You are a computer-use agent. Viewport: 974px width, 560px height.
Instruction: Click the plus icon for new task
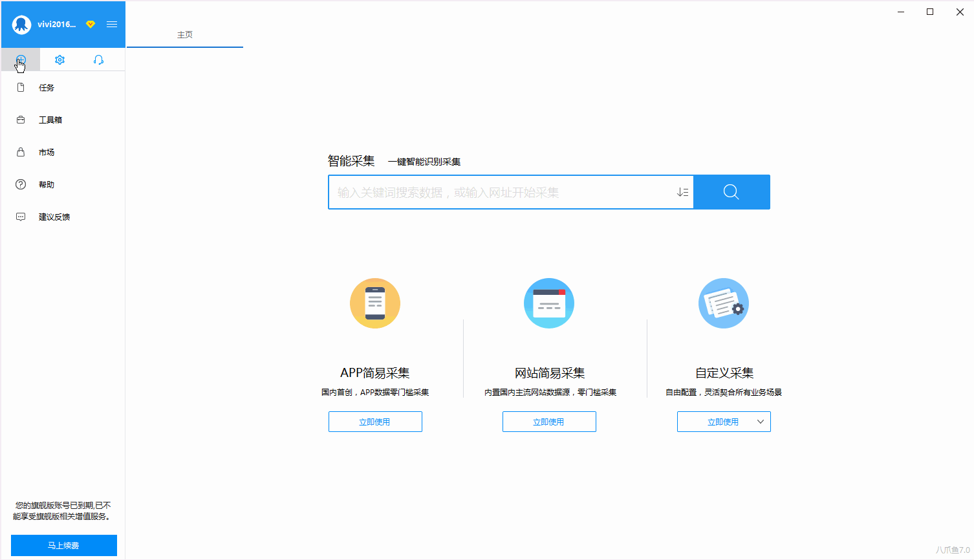21,59
